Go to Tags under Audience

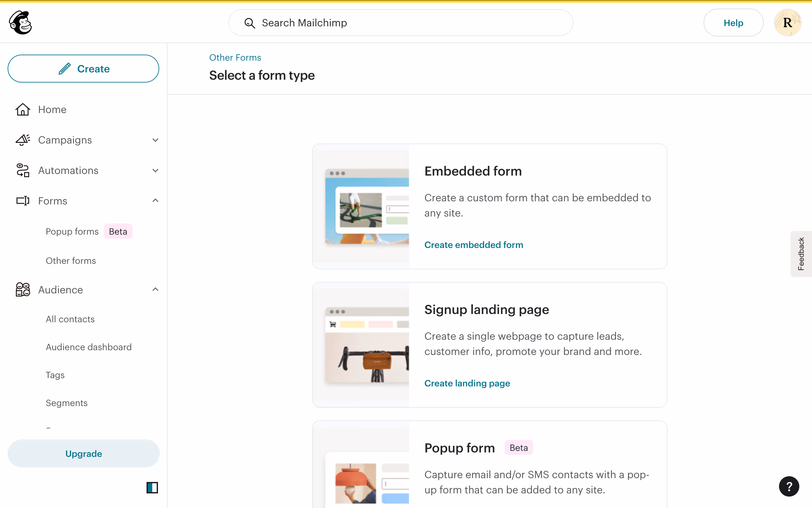(x=55, y=375)
